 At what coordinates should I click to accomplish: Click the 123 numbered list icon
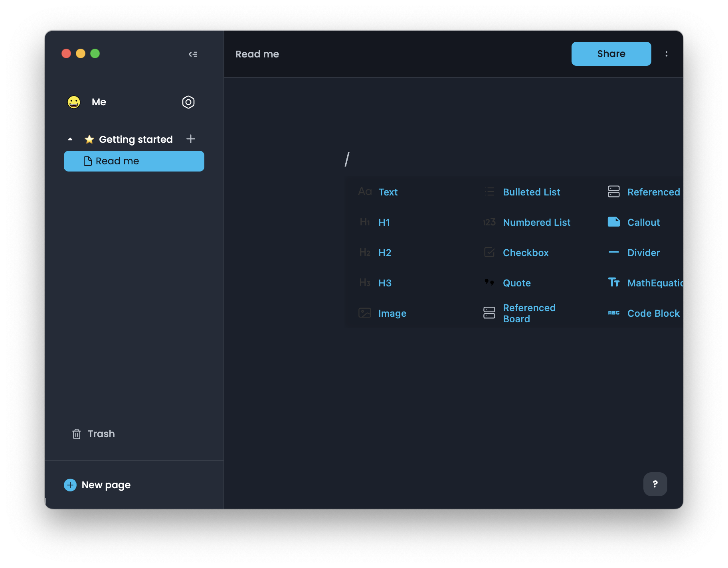[489, 222]
